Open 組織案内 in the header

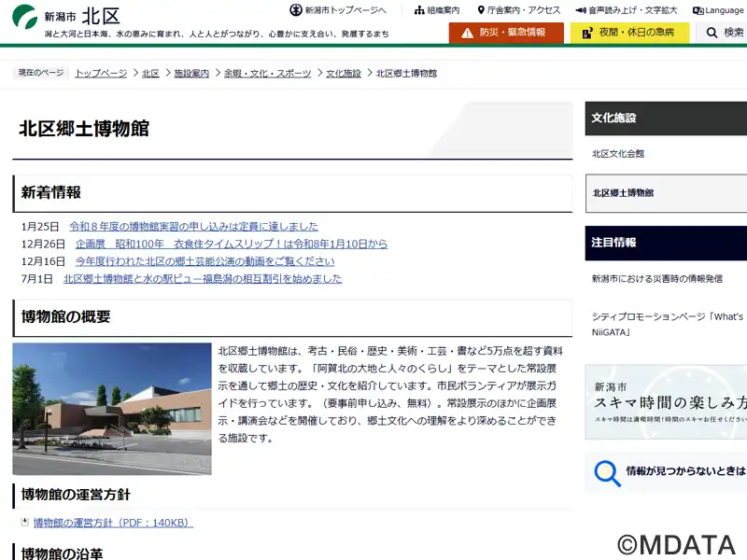coord(437,10)
